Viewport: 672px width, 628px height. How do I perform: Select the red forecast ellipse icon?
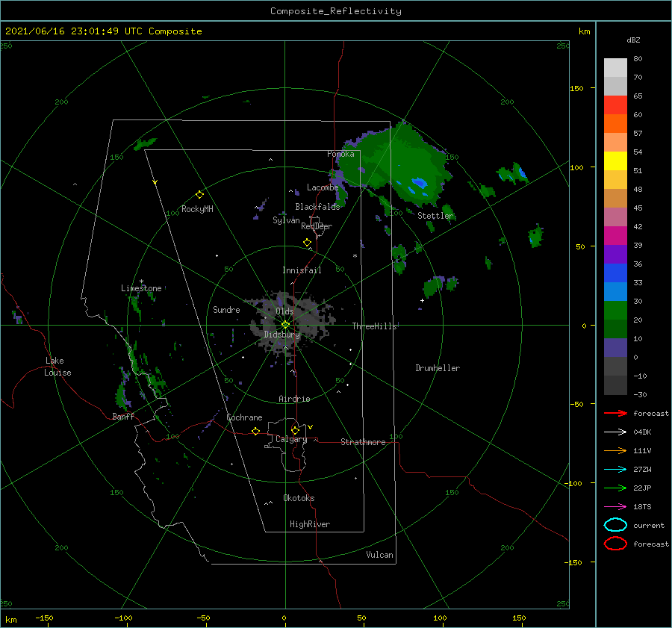(615, 544)
